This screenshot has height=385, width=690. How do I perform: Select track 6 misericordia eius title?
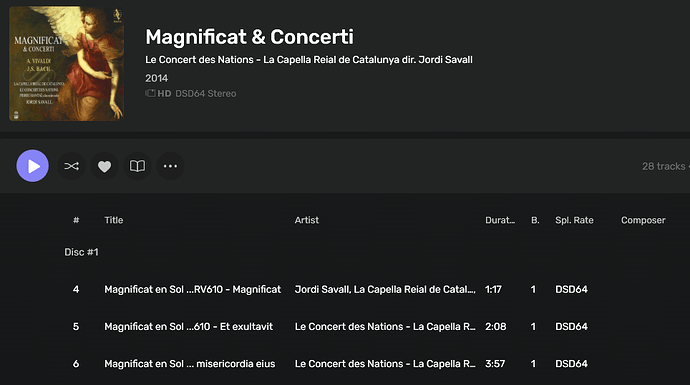tap(190, 364)
